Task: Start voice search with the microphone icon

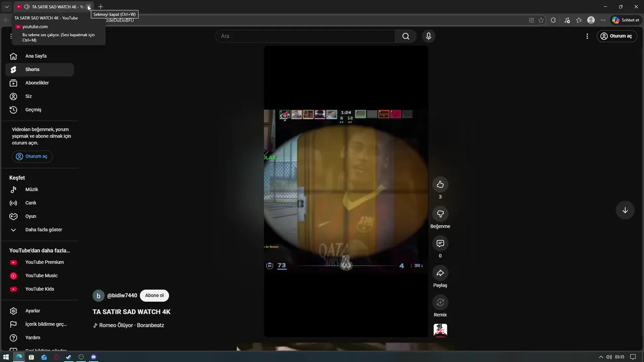Action: pyautogui.click(x=429, y=36)
